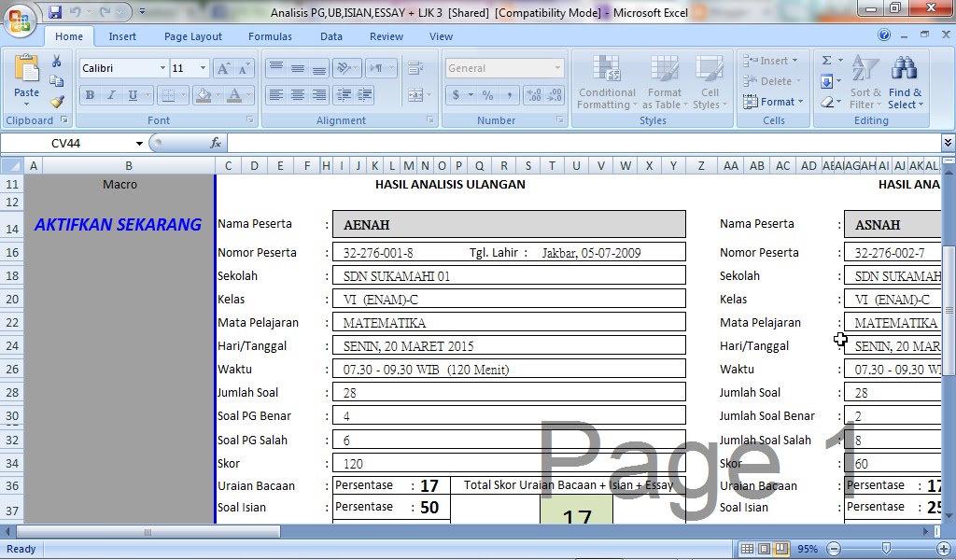This screenshot has width=956, height=560.
Task: Apply fill color with paint bucket
Action: (204, 95)
